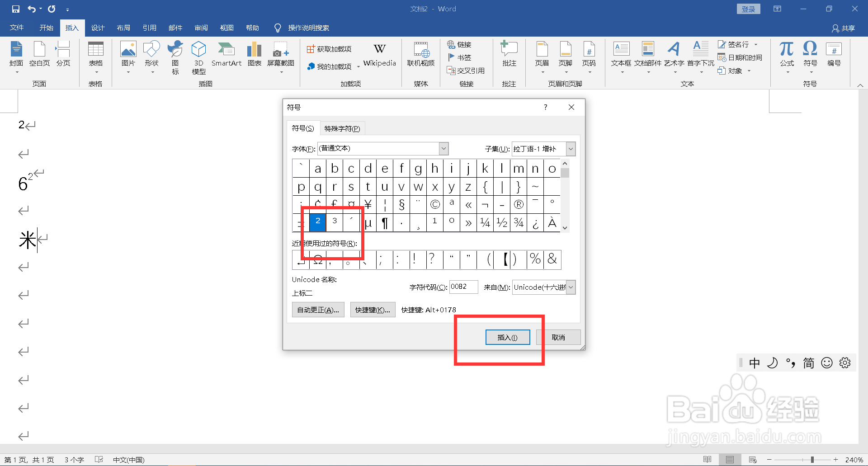
Task: Switch to the 设计 ribbon tab
Action: tap(98, 28)
